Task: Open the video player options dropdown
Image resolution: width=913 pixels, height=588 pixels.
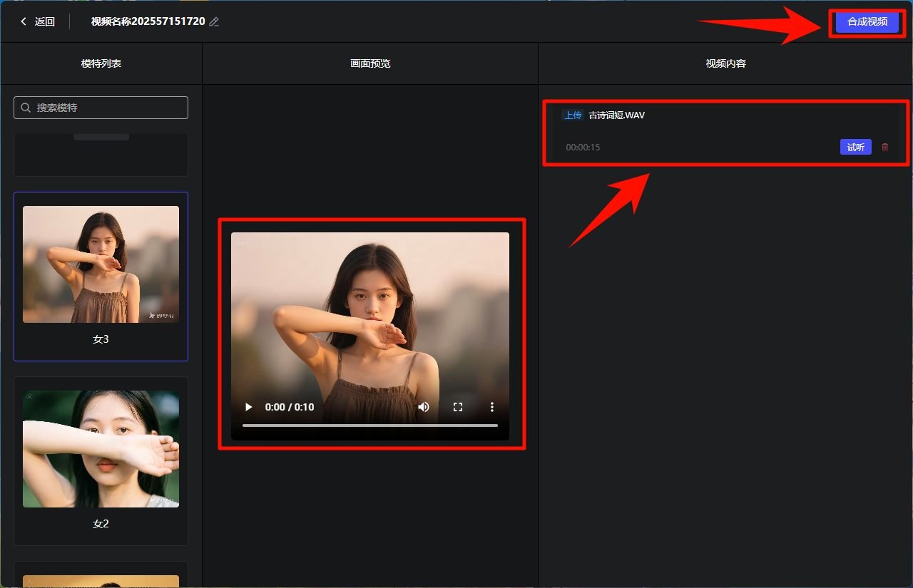Action: 491,407
